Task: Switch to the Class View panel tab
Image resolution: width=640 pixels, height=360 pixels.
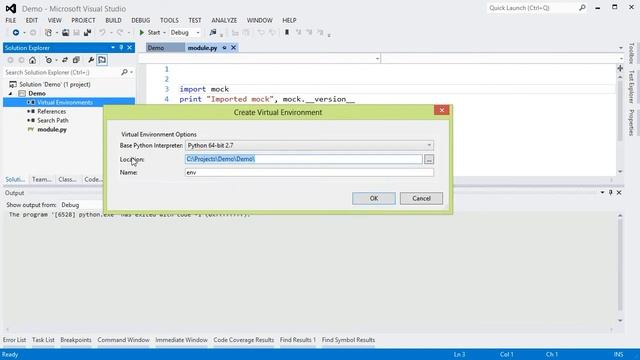Action: [x=67, y=180]
